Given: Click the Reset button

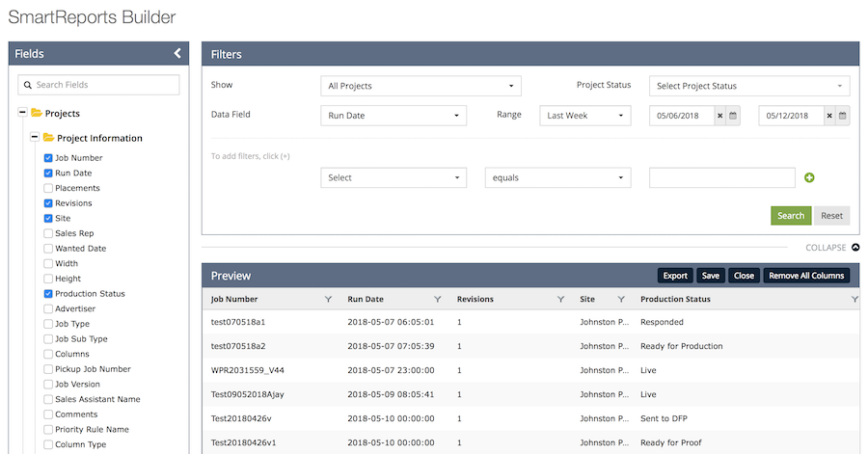Looking at the screenshot, I should click(x=831, y=216).
